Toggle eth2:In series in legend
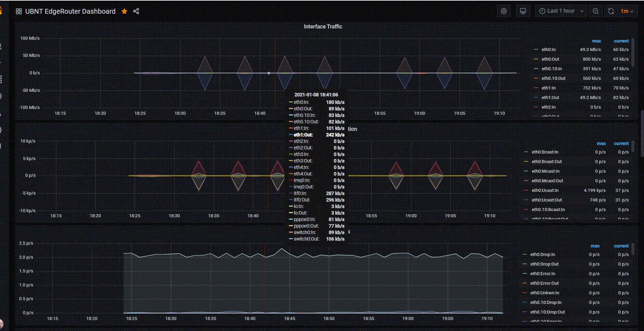Image resolution: width=644 pixels, height=331 pixels. pyautogui.click(x=548, y=107)
